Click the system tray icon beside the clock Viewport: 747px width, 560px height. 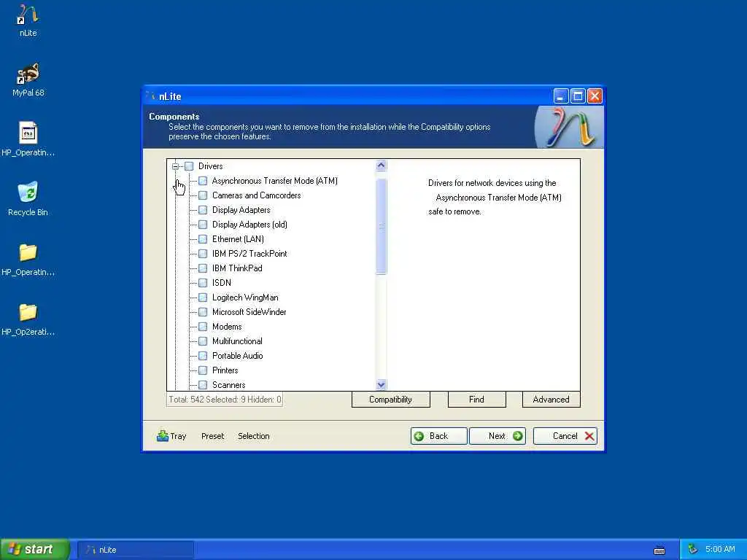point(693,549)
